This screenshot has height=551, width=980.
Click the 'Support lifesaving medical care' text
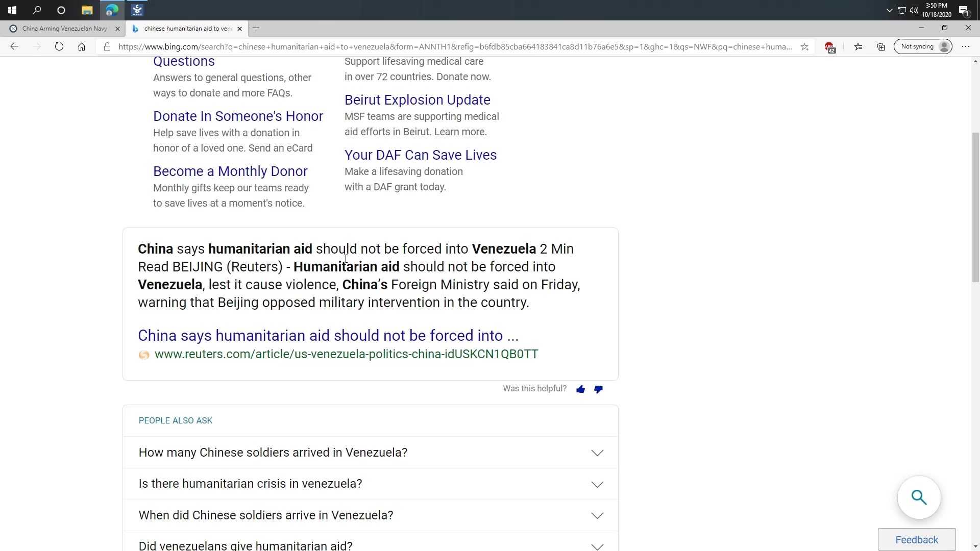coord(414,62)
